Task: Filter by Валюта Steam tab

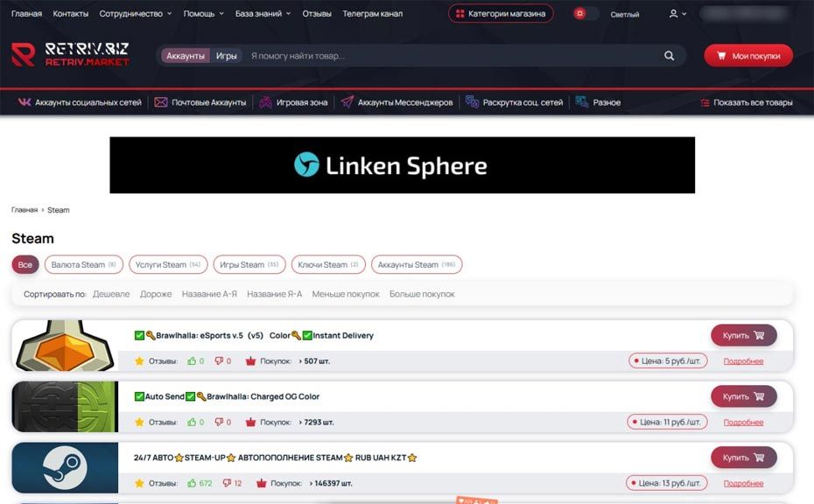Action: pyautogui.click(x=83, y=265)
